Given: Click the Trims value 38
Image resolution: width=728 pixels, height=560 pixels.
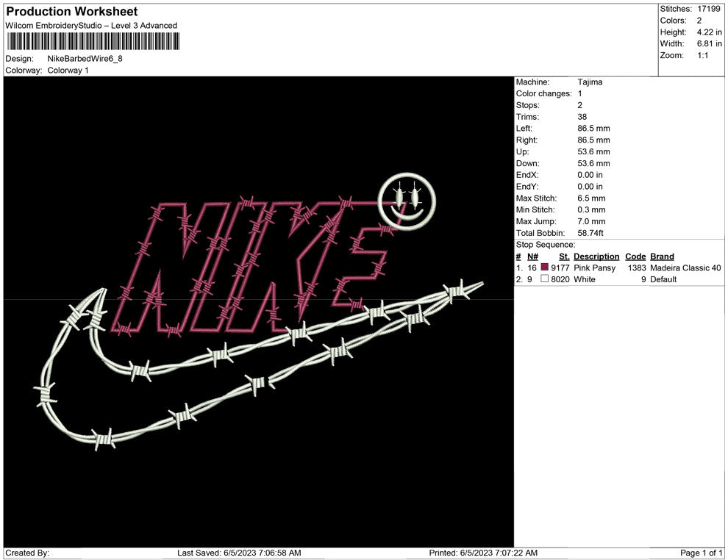Looking at the screenshot, I should pyautogui.click(x=582, y=117).
